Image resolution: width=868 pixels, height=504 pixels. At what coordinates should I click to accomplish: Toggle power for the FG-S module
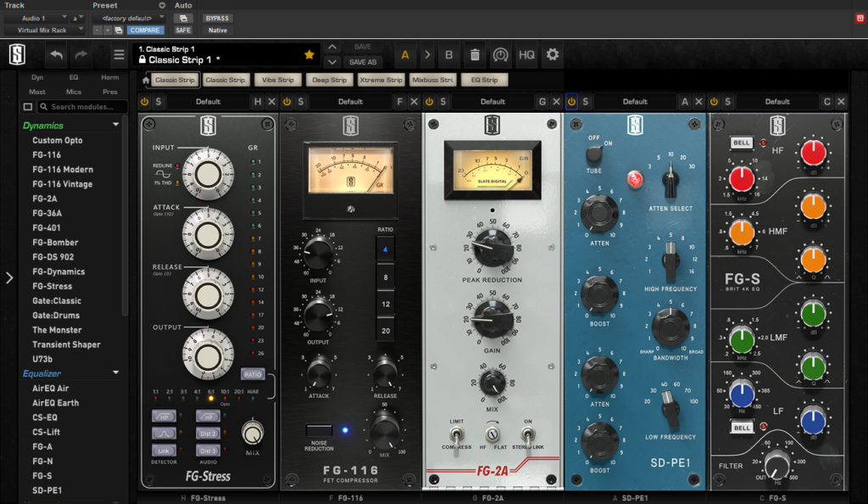point(714,101)
